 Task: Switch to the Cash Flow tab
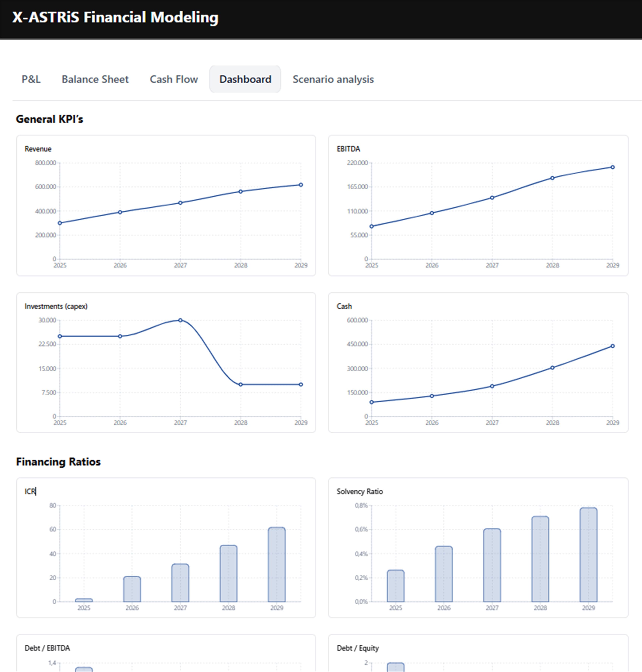(173, 79)
